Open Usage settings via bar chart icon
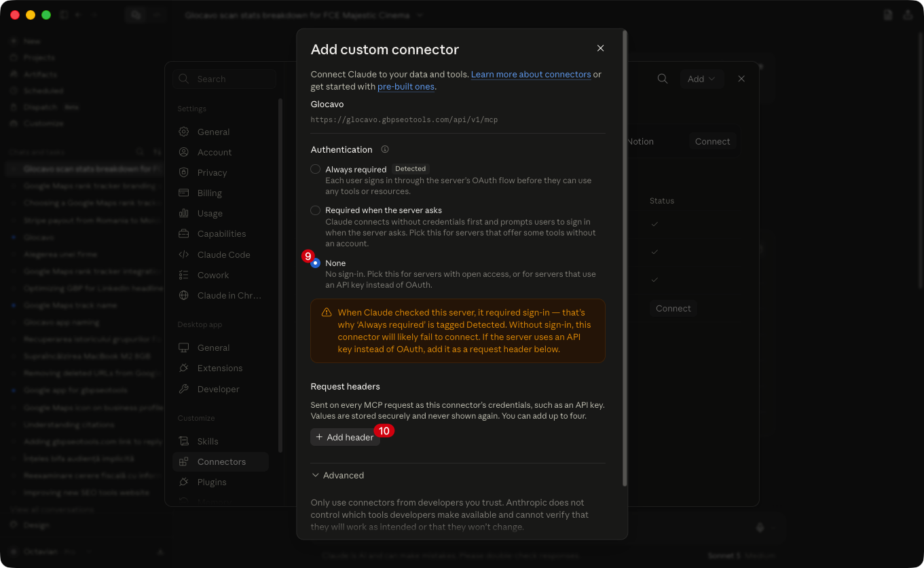The height and width of the screenshot is (568, 924). click(x=183, y=213)
